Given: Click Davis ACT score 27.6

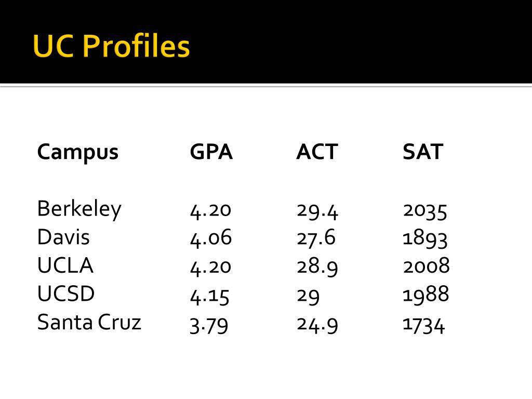Looking at the screenshot, I should [316, 238].
